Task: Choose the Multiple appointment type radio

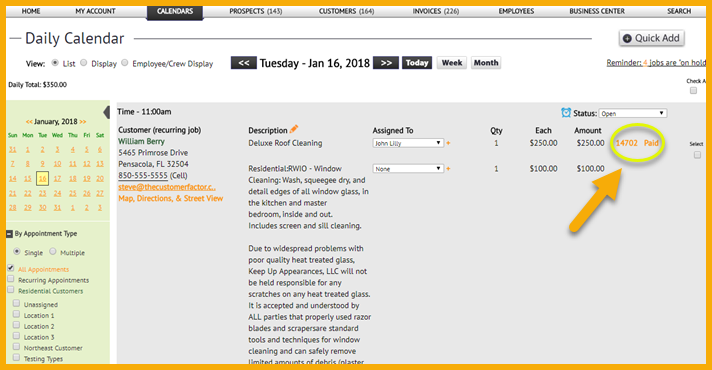Action: tap(53, 251)
